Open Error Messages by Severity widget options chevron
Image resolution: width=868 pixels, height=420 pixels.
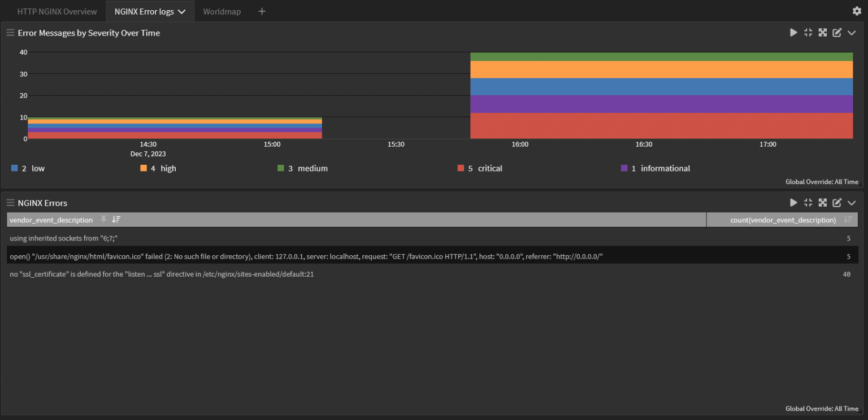(852, 33)
